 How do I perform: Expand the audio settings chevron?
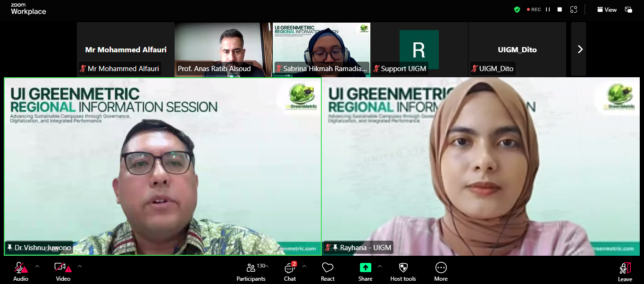coord(37,266)
